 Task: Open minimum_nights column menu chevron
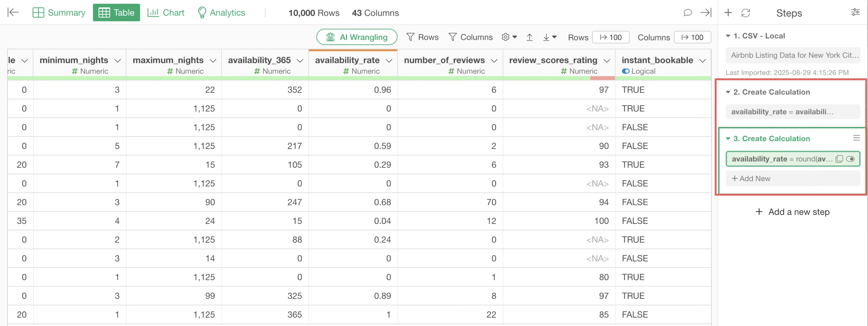[118, 61]
